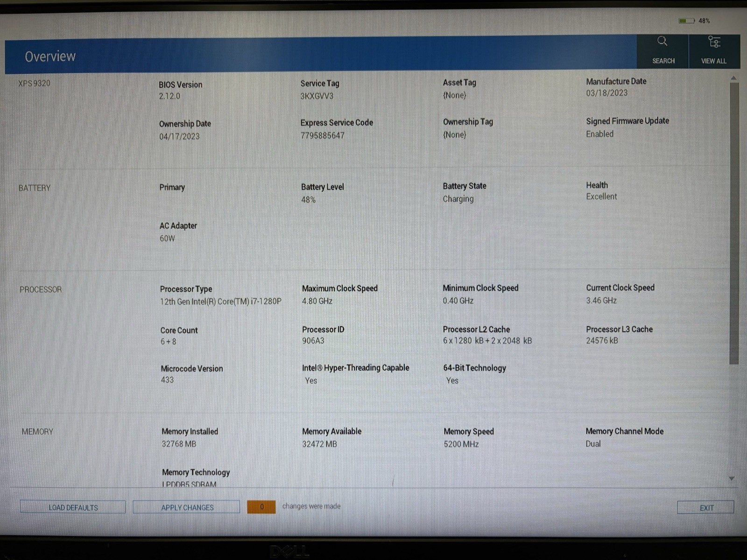Click the 'changes were made' status text

[311, 506]
